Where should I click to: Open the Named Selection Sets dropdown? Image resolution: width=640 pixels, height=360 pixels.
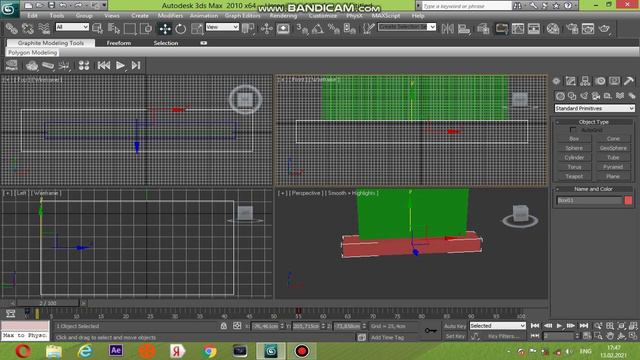[x=407, y=27]
